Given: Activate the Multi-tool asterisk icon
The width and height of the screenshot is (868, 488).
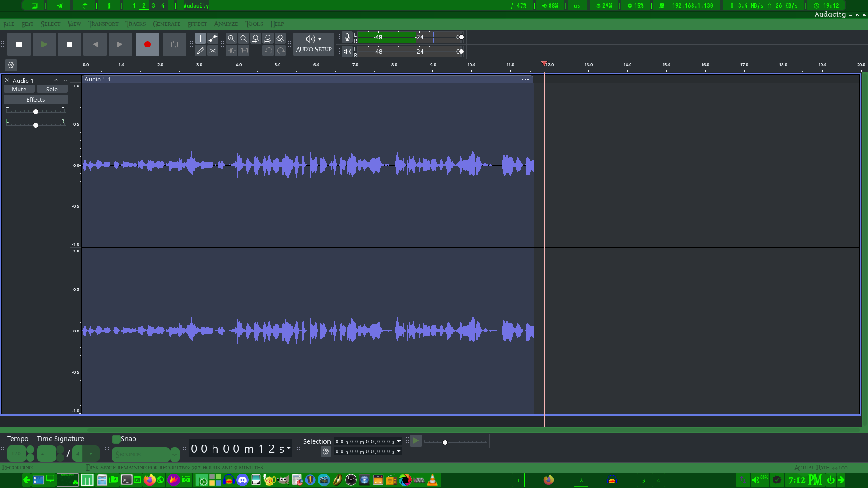Looking at the screenshot, I should 213,51.
